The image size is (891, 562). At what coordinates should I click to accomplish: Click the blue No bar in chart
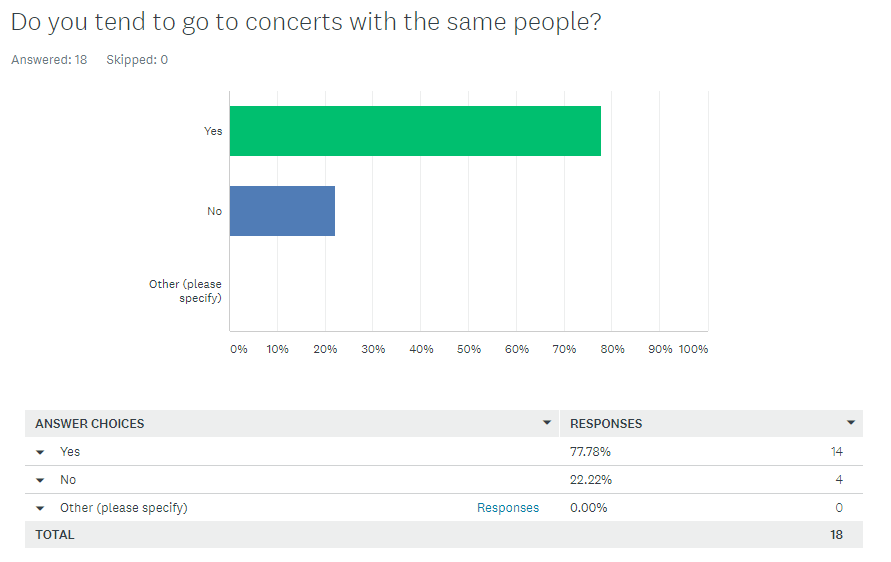[282, 211]
